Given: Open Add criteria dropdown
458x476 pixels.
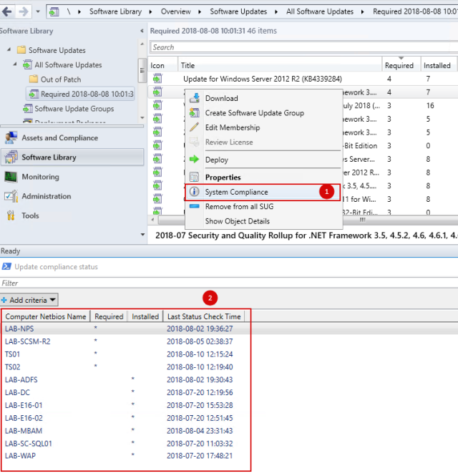Looking at the screenshot, I should point(29,300).
